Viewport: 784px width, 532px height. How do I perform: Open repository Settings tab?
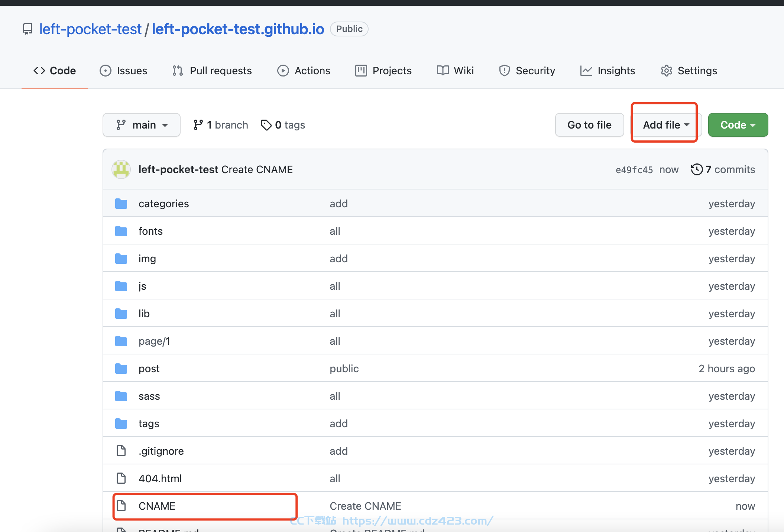[x=689, y=71]
